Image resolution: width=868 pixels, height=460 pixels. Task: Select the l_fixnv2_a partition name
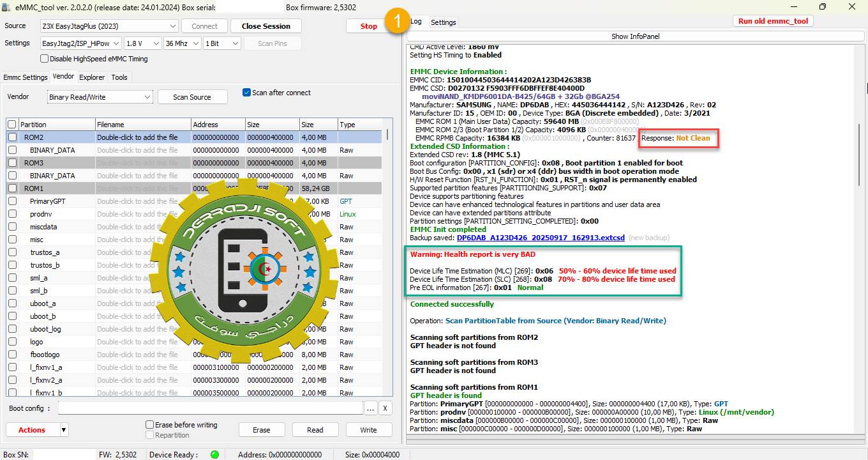pyautogui.click(x=46, y=380)
